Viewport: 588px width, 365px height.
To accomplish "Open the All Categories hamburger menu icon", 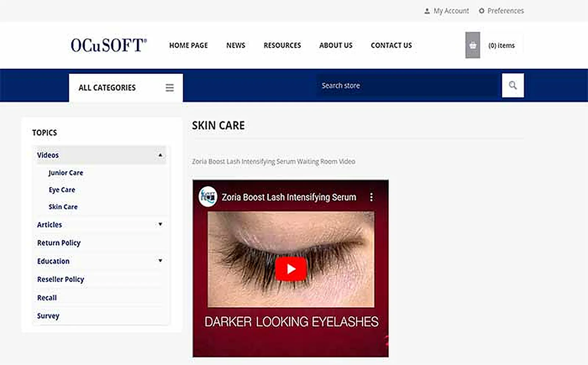I will [x=169, y=88].
